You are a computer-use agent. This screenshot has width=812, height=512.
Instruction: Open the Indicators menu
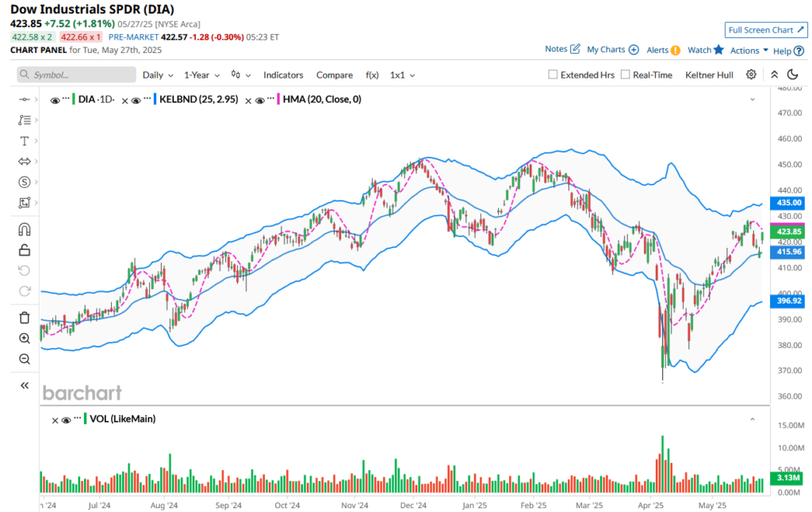(x=283, y=75)
